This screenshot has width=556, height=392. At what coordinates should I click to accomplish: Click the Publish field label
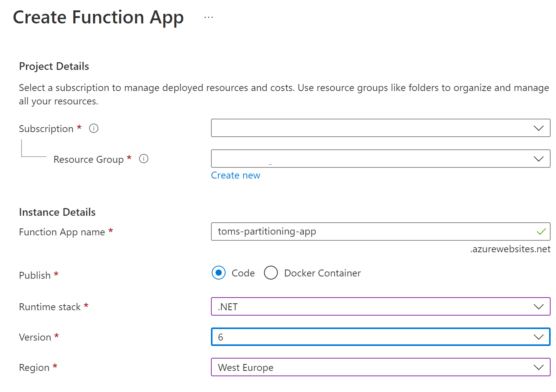pyautogui.click(x=35, y=275)
